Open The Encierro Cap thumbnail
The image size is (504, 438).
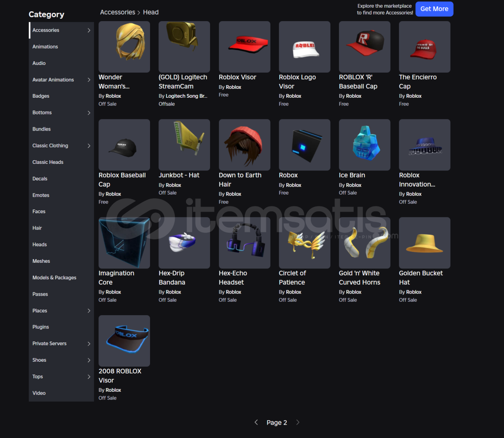425,47
